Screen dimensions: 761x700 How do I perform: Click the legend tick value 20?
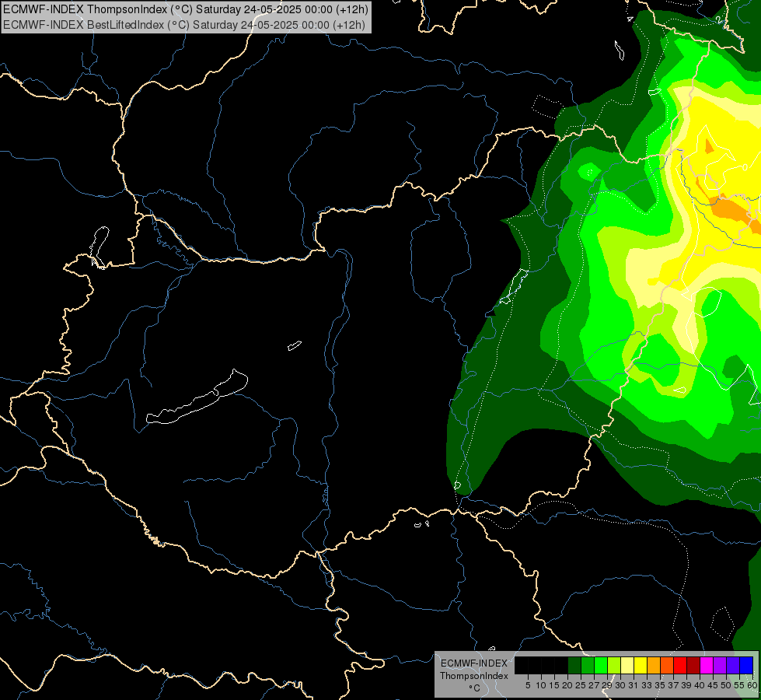pyautogui.click(x=567, y=685)
